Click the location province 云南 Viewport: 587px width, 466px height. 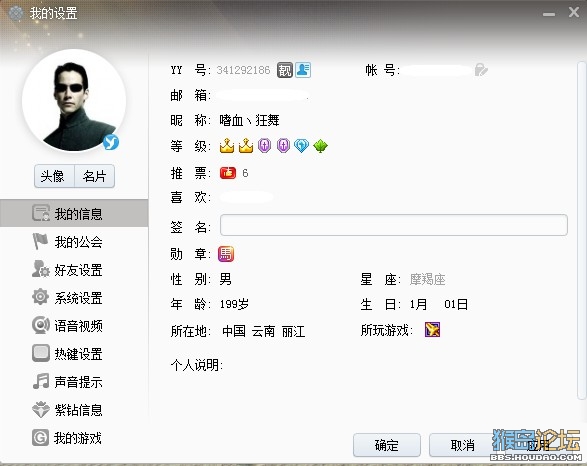[x=263, y=331]
